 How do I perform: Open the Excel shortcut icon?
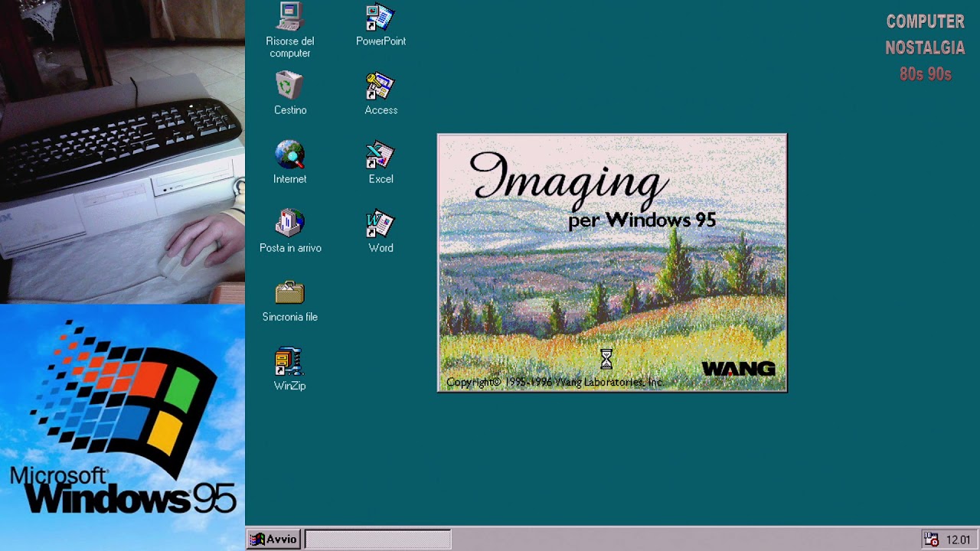(380, 155)
